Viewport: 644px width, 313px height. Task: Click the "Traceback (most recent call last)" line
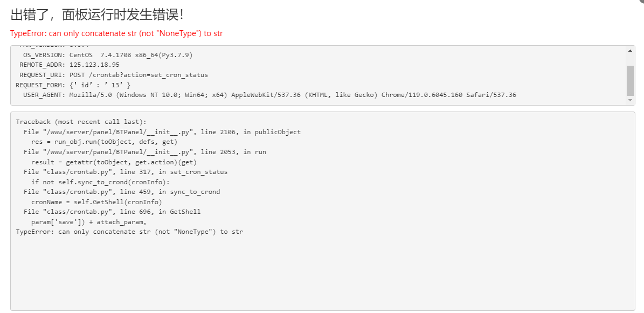tap(81, 122)
